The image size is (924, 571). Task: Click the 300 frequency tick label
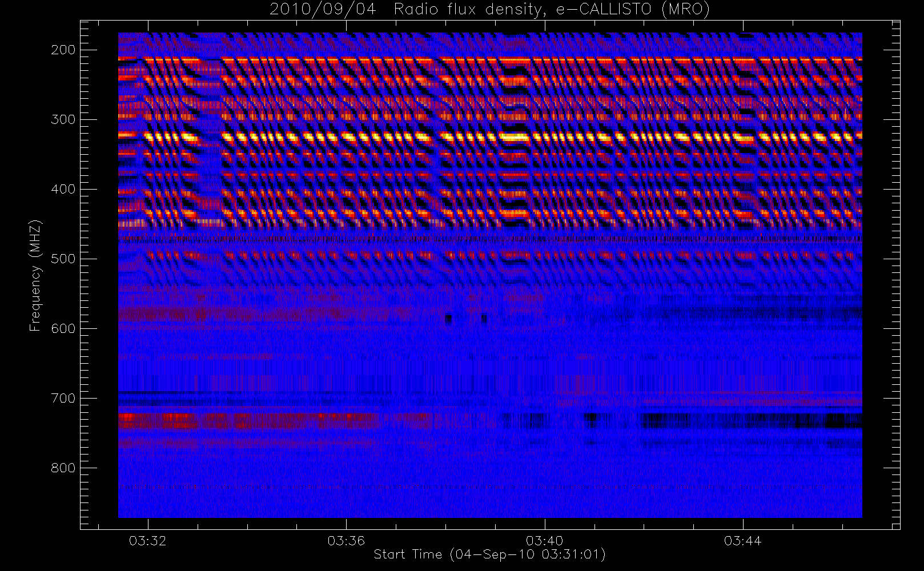[63, 119]
